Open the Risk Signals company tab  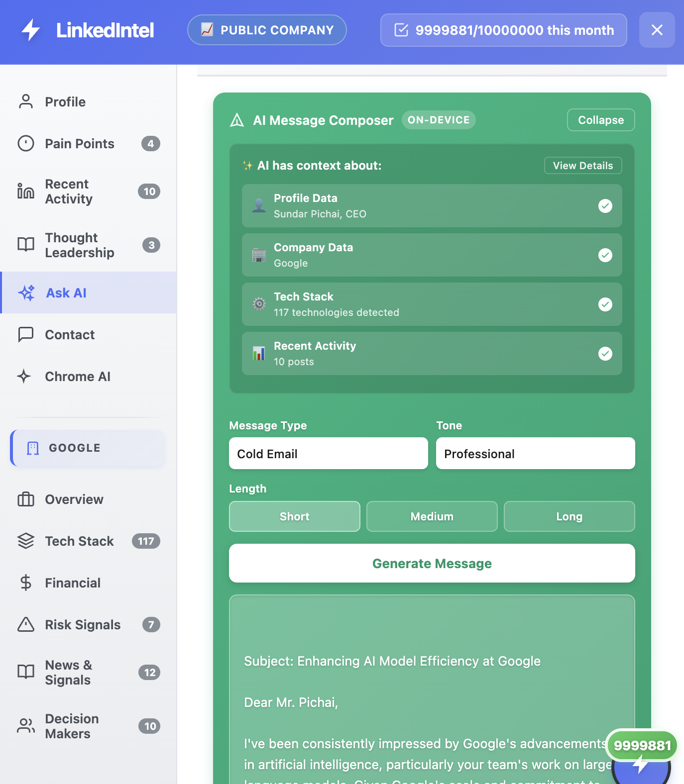89,624
